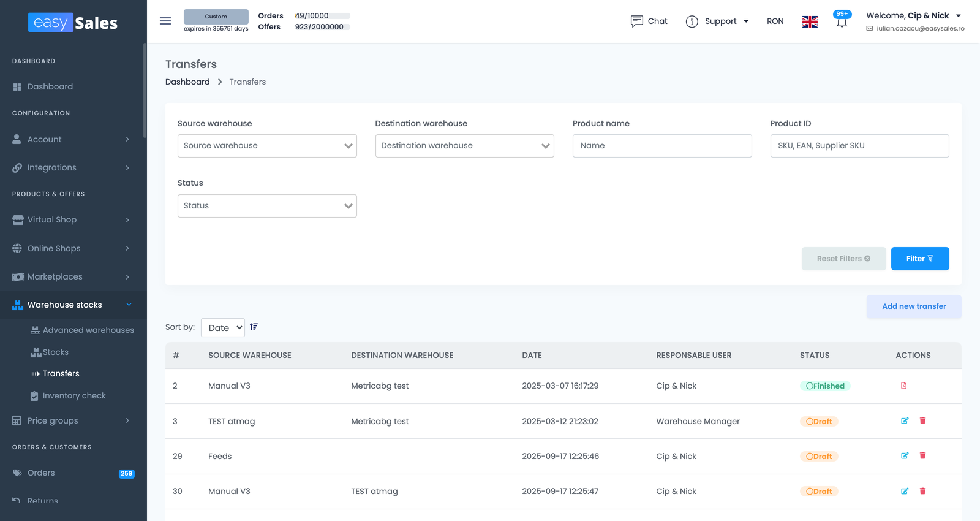Click the Integrations link icon
The width and height of the screenshot is (980, 521).
(x=17, y=168)
